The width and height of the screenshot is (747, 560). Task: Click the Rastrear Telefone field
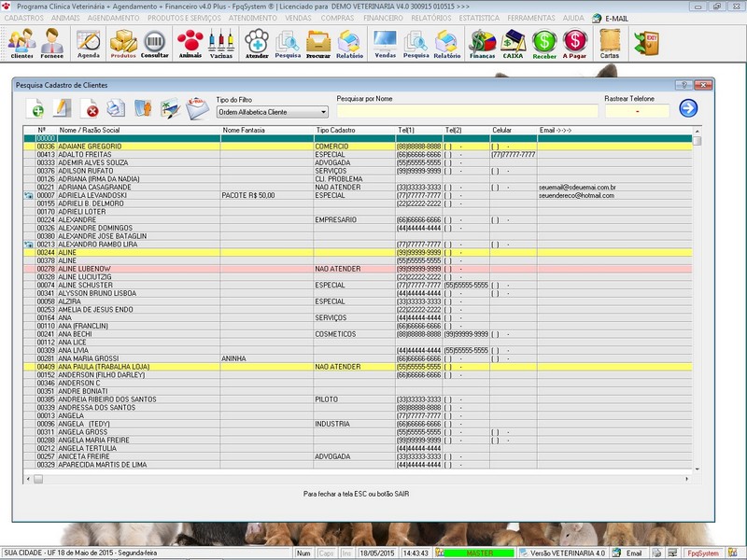(x=637, y=111)
